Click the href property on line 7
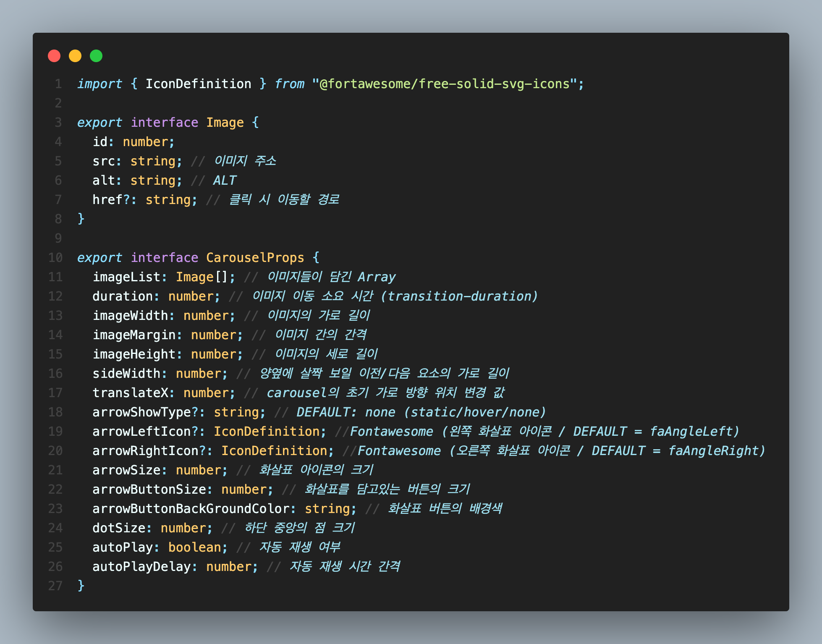The image size is (822, 644). click(x=107, y=200)
